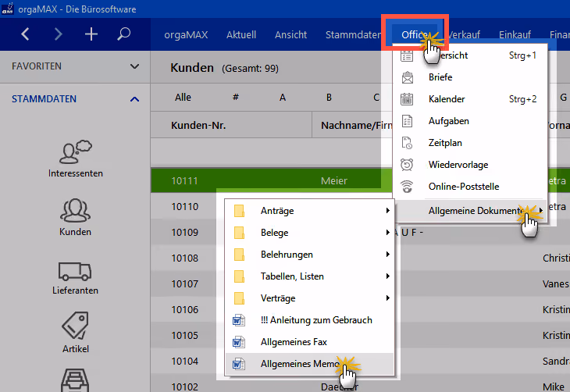This screenshot has height=392, width=570.
Task: Select customer number 10110
Action: pyautogui.click(x=185, y=207)
